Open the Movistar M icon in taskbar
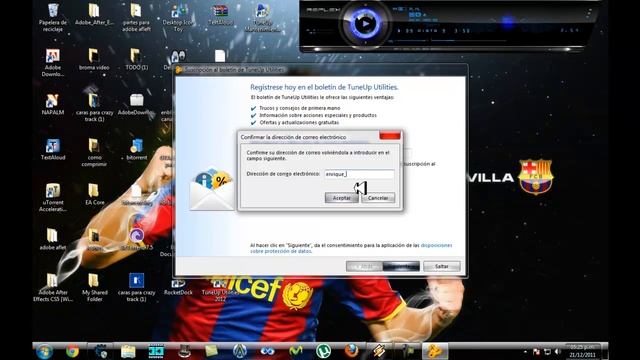The image size is (640, 360). [x=296, y=351]
